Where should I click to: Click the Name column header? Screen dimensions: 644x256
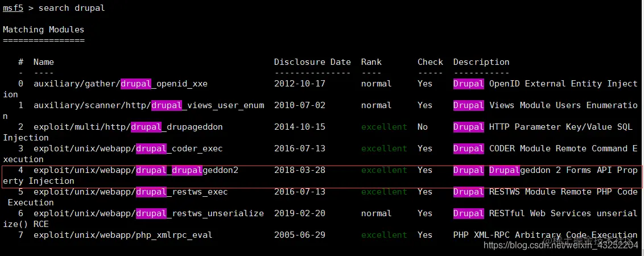click(44, 62)
